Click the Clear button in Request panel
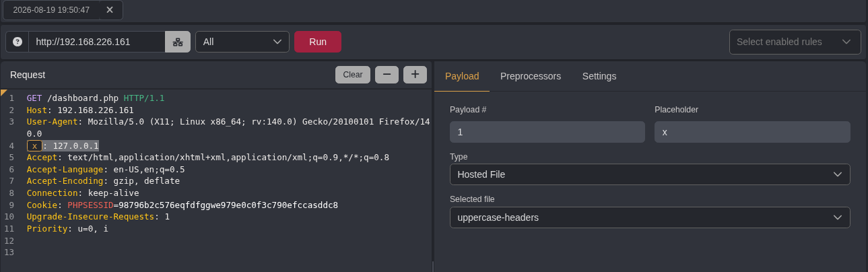Image resolution: width=868 pixels, height=272 pixels. [x=353, y=75]
